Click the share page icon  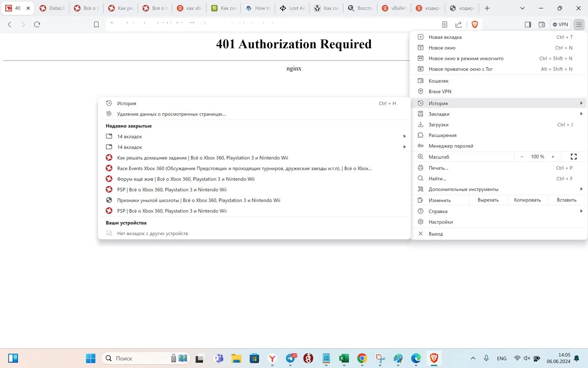coord(459,25)
